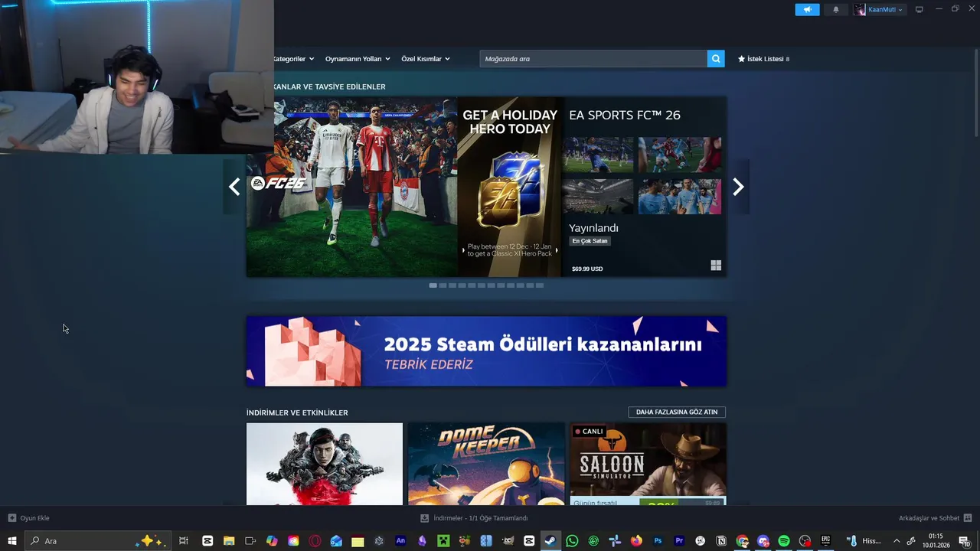Open Obsidian taskbar icon
This screenshot has height=551, width=980.
(422, 541)
